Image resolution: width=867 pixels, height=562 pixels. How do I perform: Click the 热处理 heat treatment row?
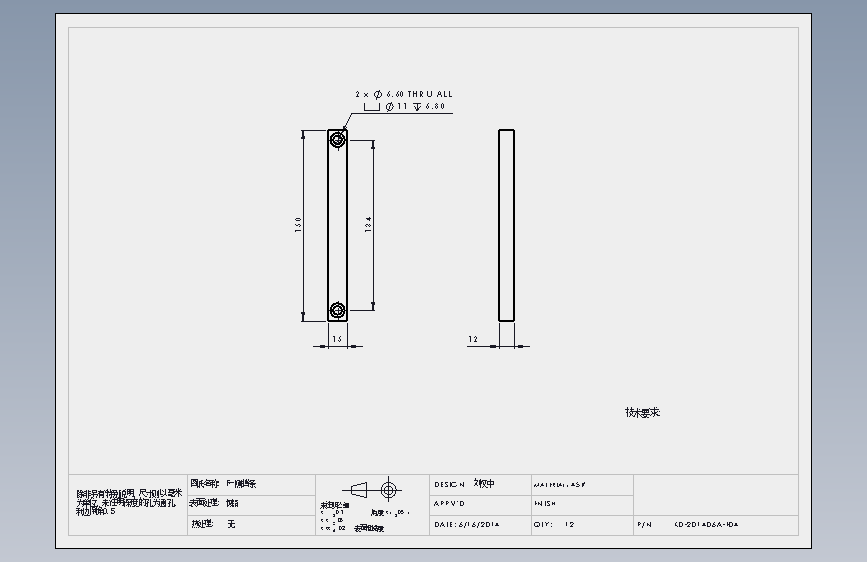[x=252, y=524]
